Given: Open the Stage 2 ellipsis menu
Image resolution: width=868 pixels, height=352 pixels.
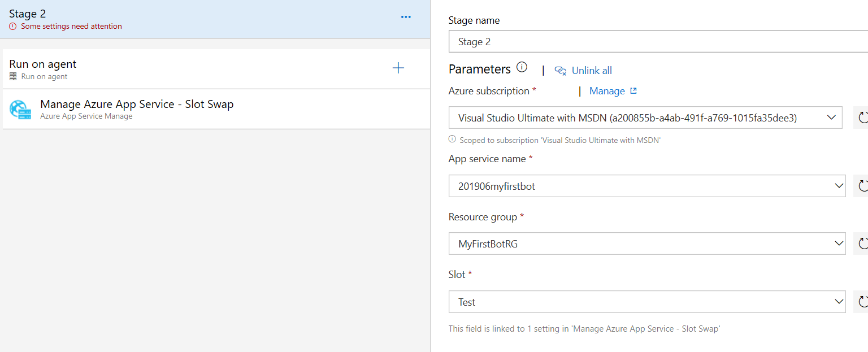Looking at the screenshot, I should (x=406, y=17).
